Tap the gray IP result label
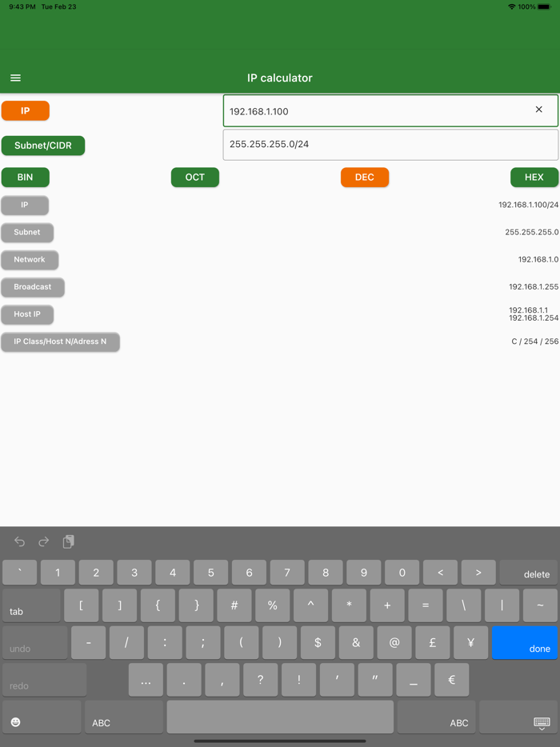This screenshot has height=747, width=560. coord(25,206)
